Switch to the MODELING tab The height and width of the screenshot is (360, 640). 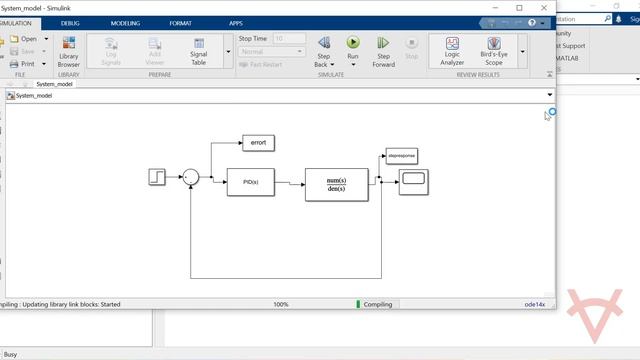125,23
